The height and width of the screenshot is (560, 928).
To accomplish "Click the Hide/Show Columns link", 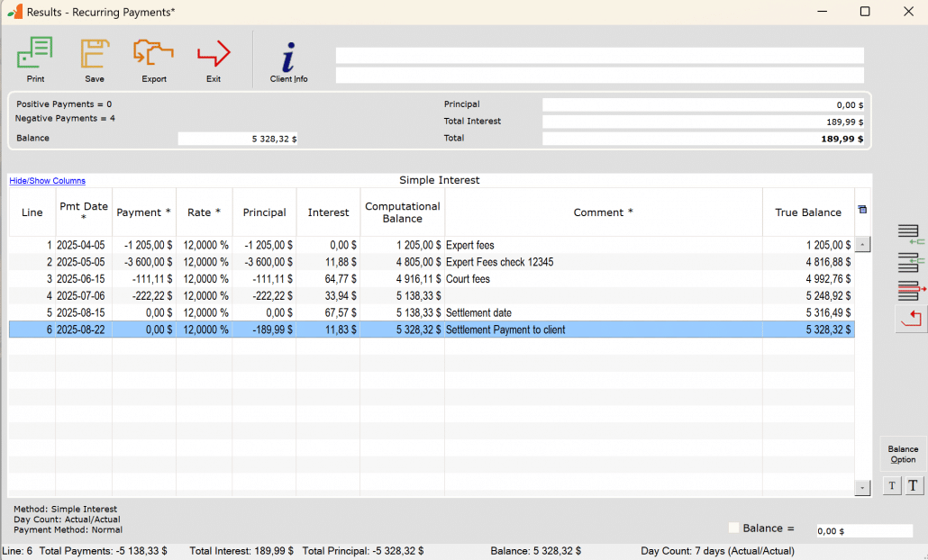I will [x=47, y=181].
